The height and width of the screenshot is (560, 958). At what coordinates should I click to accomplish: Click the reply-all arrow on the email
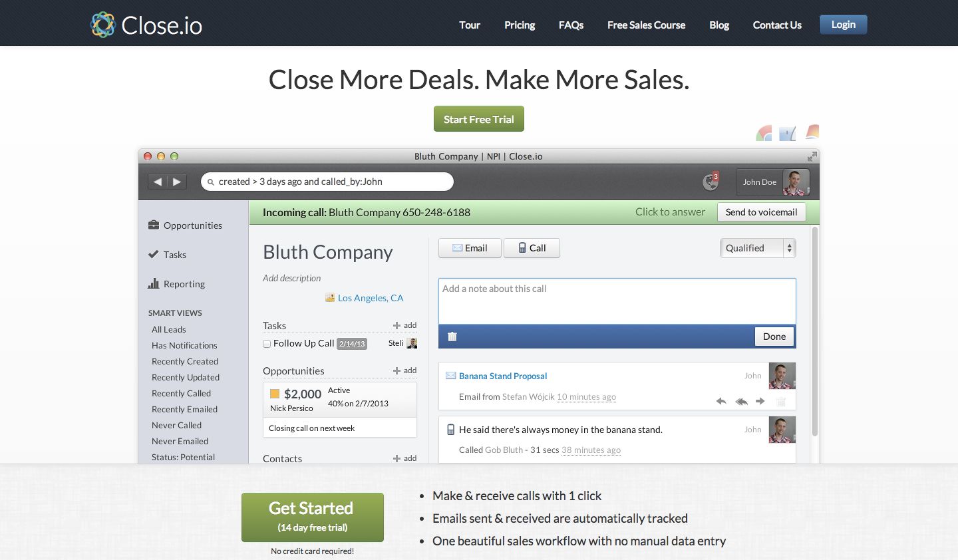pos(741,401)
